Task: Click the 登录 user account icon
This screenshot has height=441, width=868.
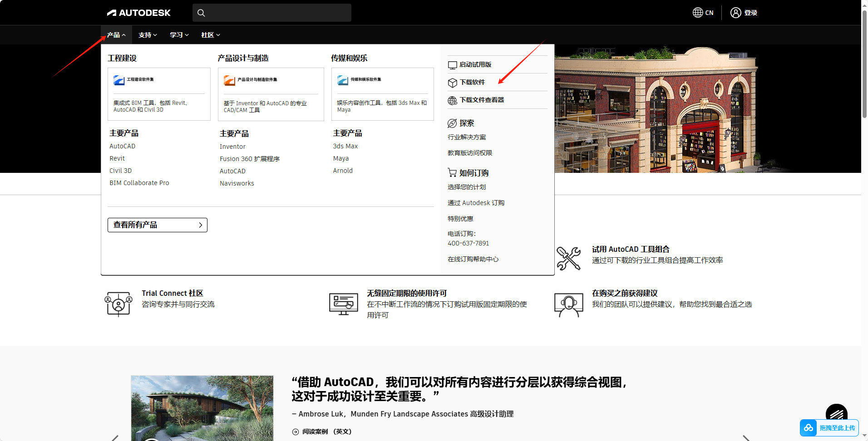Action: point(735,13)
